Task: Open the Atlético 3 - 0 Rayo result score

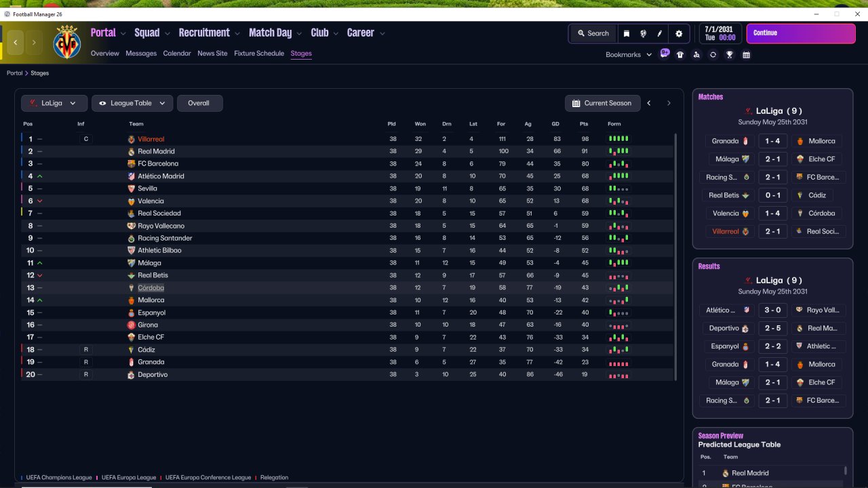Action: point(772,310)
